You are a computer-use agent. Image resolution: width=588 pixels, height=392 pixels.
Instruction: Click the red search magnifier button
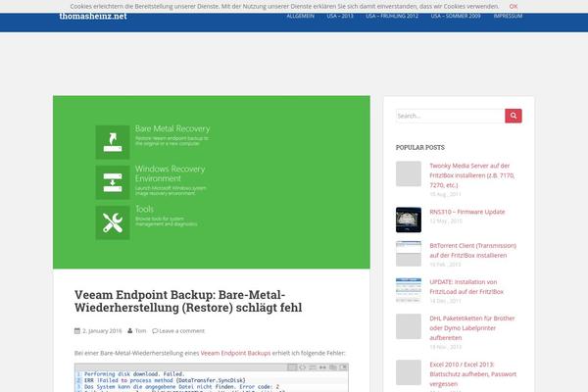pyautogui.click(x=513, y=116)
